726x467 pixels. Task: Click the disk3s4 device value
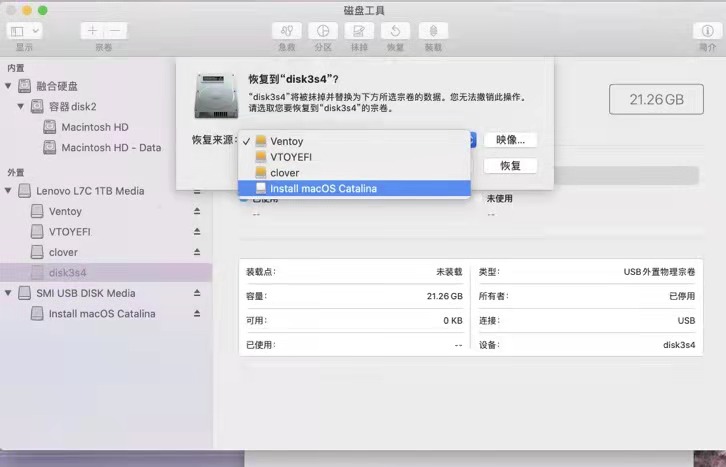[x=679, y=345]
